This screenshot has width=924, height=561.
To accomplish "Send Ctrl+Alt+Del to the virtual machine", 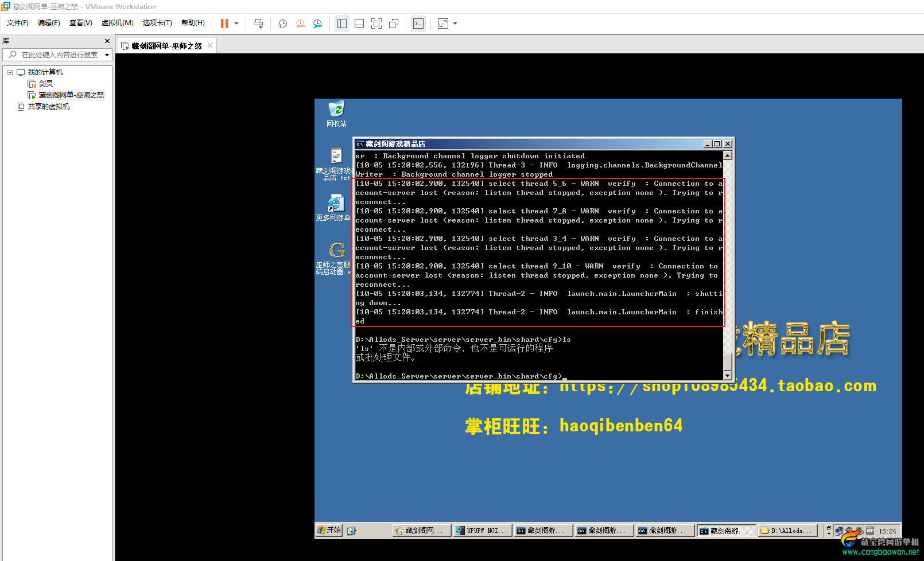I will pyautogui.click(x=258, y=24).
